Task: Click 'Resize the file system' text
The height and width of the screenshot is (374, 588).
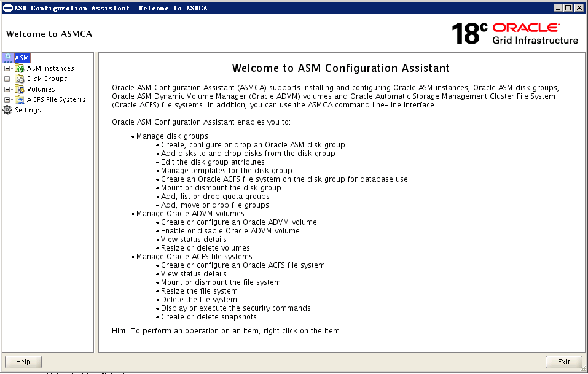Action: [x=199, y=291]
